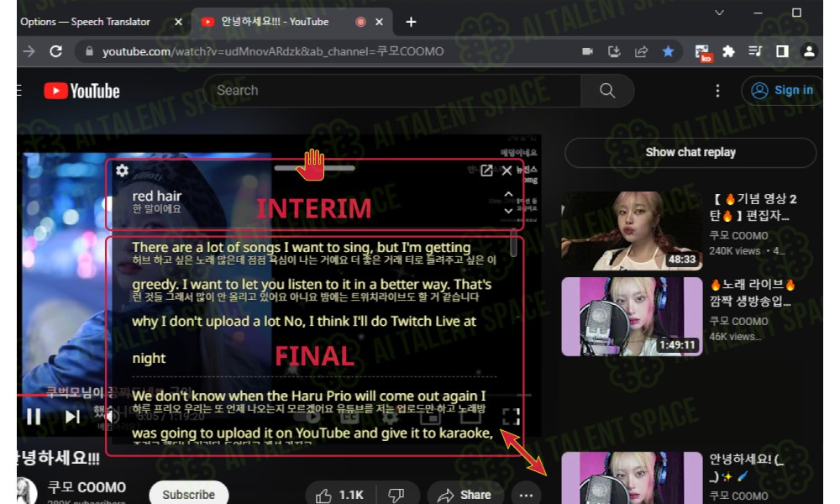Subscribe to 쿠모 COOMO channel
The height and width of the screenshot is (504, 840).
coord(188,495)
